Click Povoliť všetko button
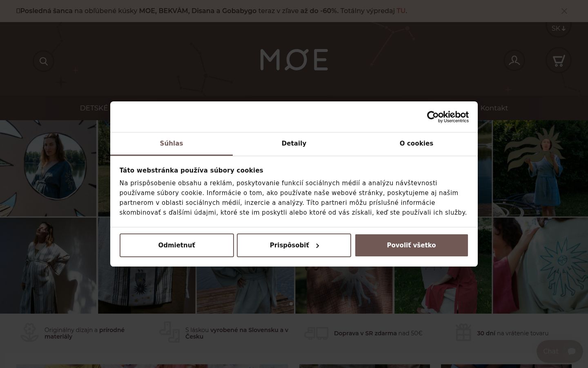 pos(412,245)
